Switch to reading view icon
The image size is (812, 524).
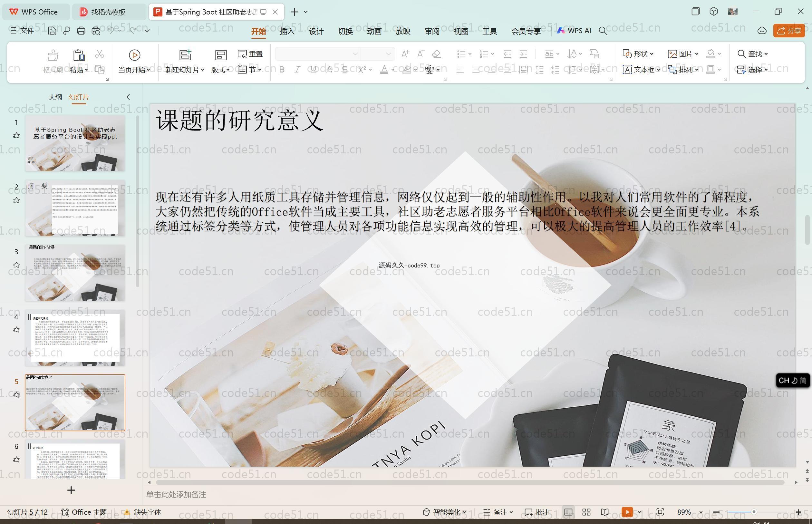(x=604, y=512)
